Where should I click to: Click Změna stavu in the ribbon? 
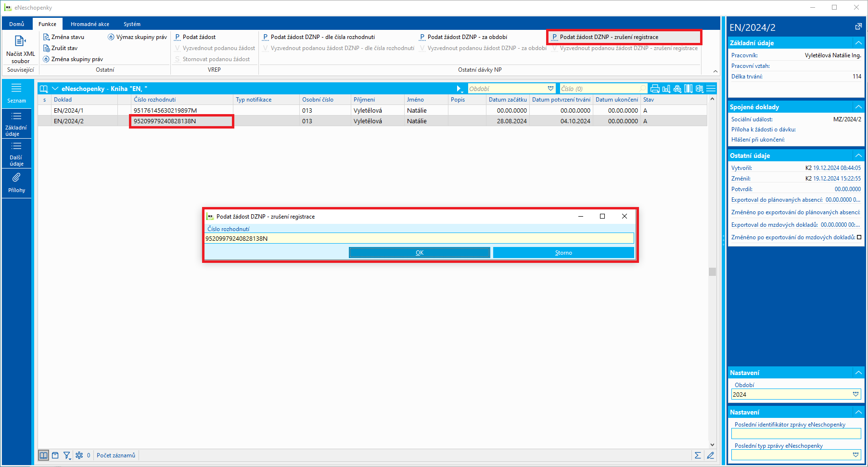click(x=64, y=37)
